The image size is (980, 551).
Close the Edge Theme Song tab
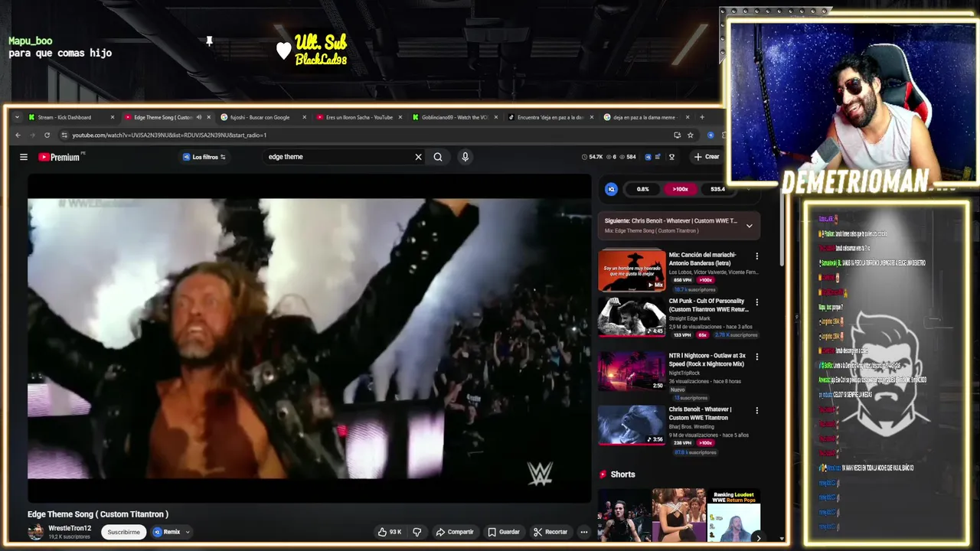tap(208, 117)
